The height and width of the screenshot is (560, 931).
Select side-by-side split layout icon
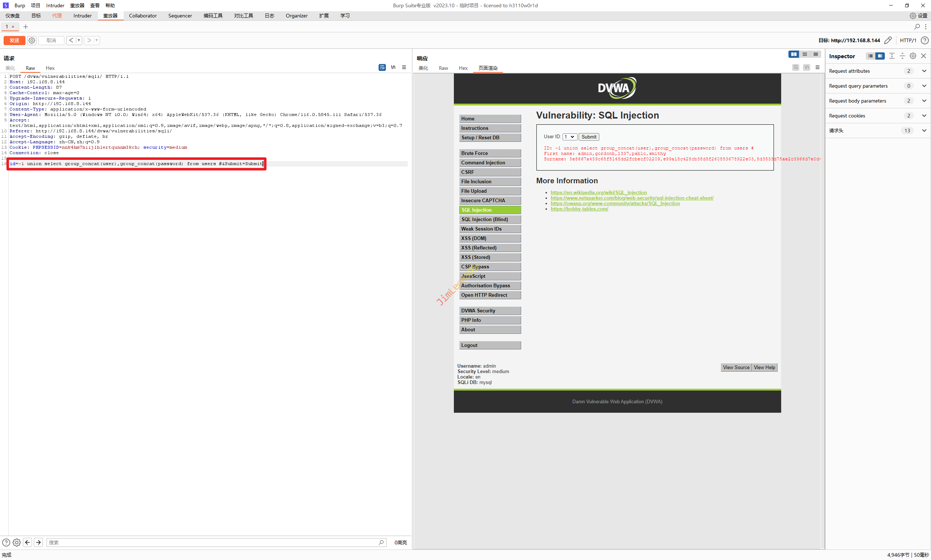(794, 54)
